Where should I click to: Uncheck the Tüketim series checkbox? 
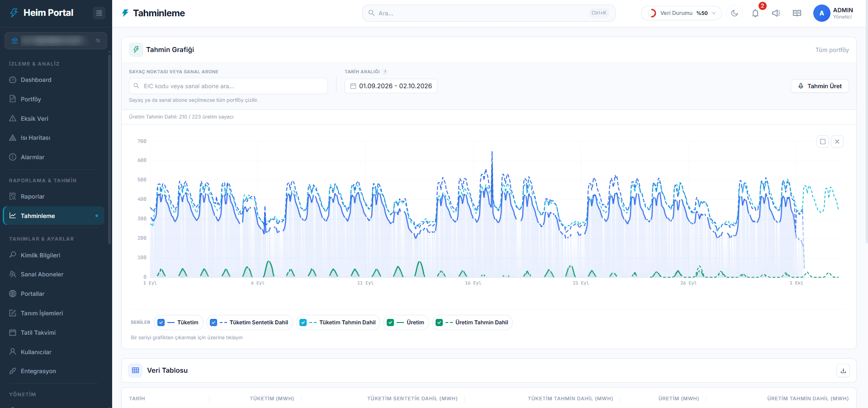coord(161,323)
